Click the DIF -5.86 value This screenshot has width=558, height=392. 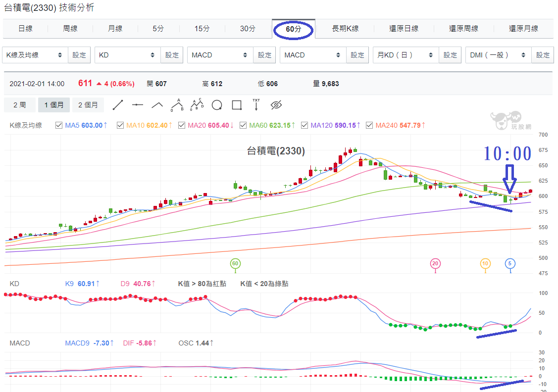[140, 343]
